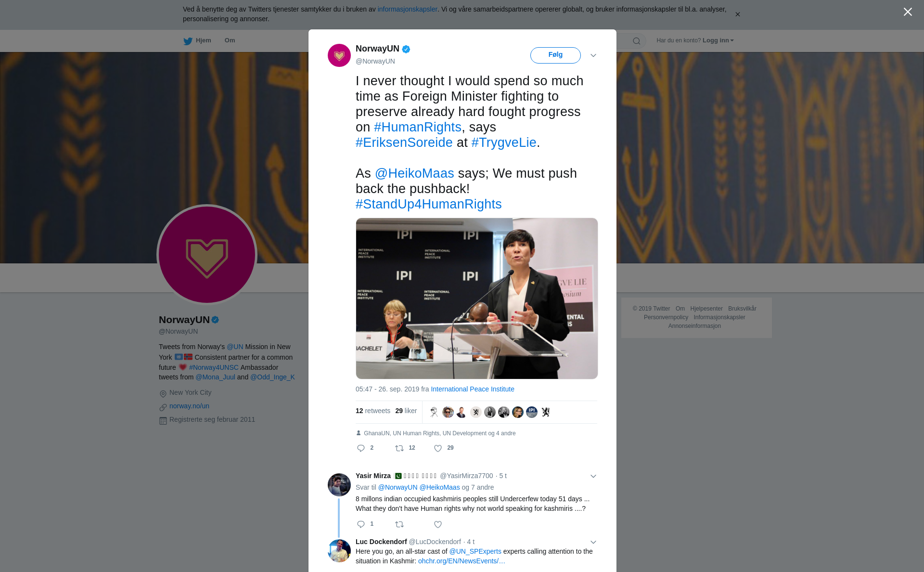This screenshot has width=924, height=572.
Task: Open International Peace Institute link
Action: tap(473, 389)
